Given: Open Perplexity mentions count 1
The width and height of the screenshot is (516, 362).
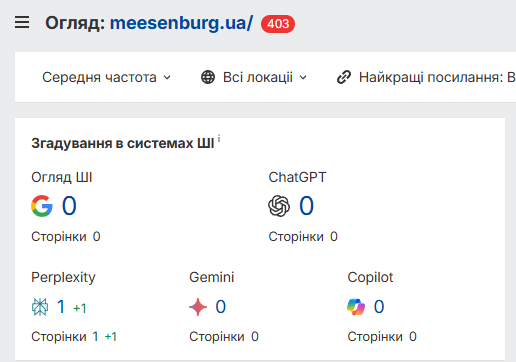Looking at the screenshot, I should 61,307.
